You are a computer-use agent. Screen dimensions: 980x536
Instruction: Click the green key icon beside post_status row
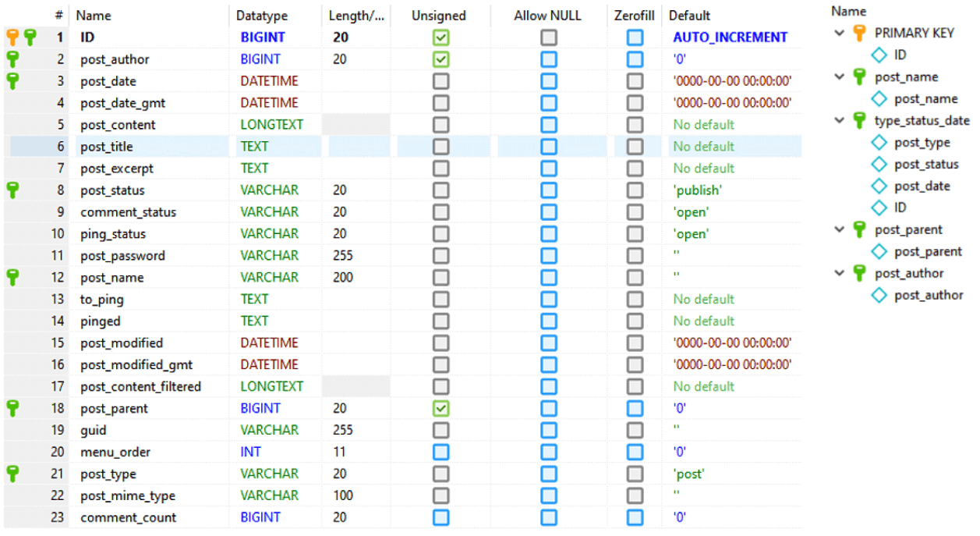click(12, 189)
